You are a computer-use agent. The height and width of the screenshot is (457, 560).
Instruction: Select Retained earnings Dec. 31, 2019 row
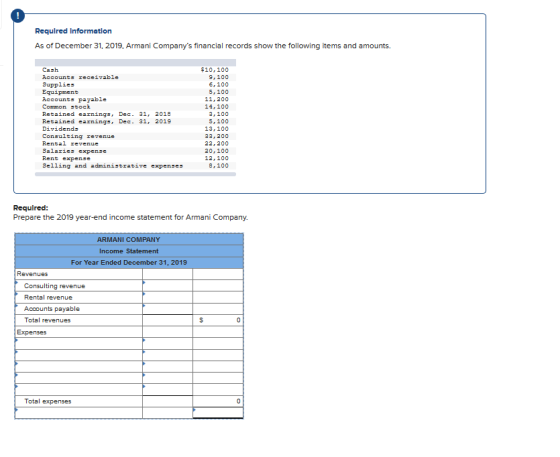tap(135, 121)
